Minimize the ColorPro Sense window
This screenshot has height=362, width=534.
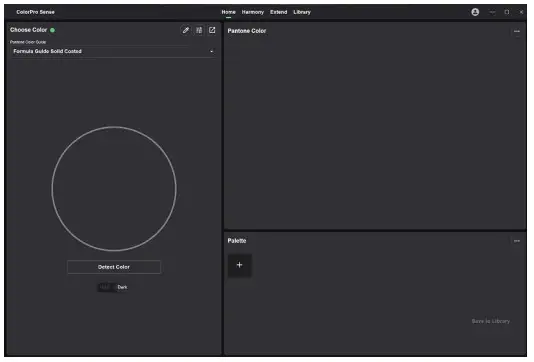click(x=492, y=12)
